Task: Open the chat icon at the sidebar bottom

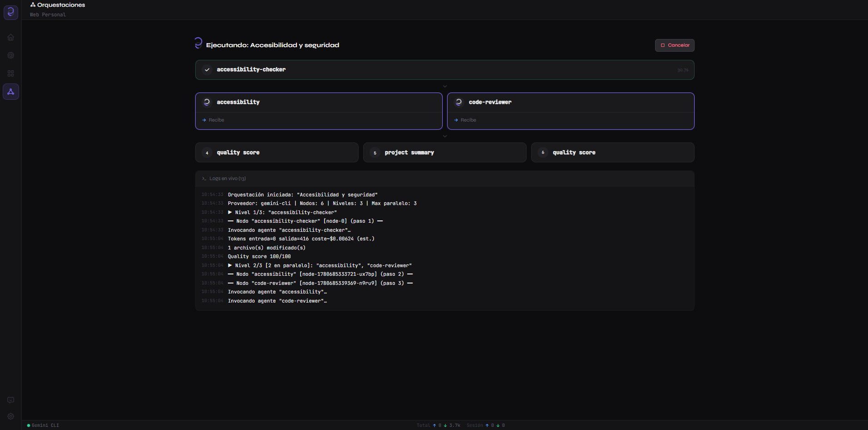Action: pos(11,400)
